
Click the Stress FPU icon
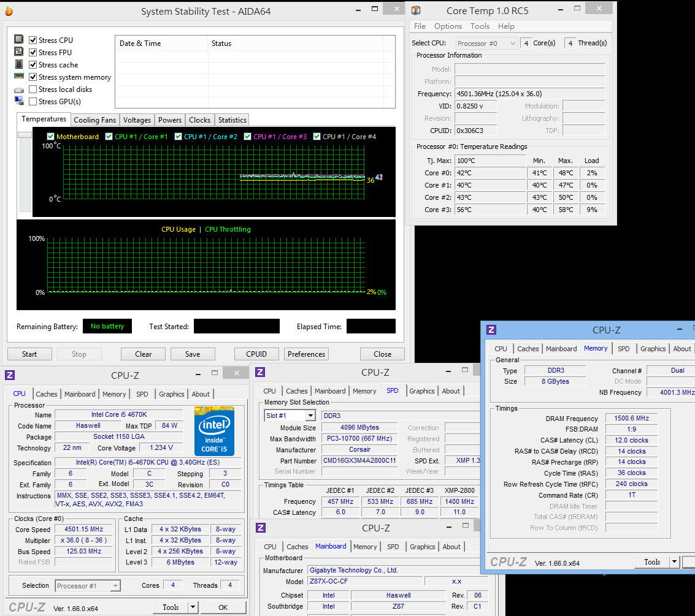click(19, 52)
